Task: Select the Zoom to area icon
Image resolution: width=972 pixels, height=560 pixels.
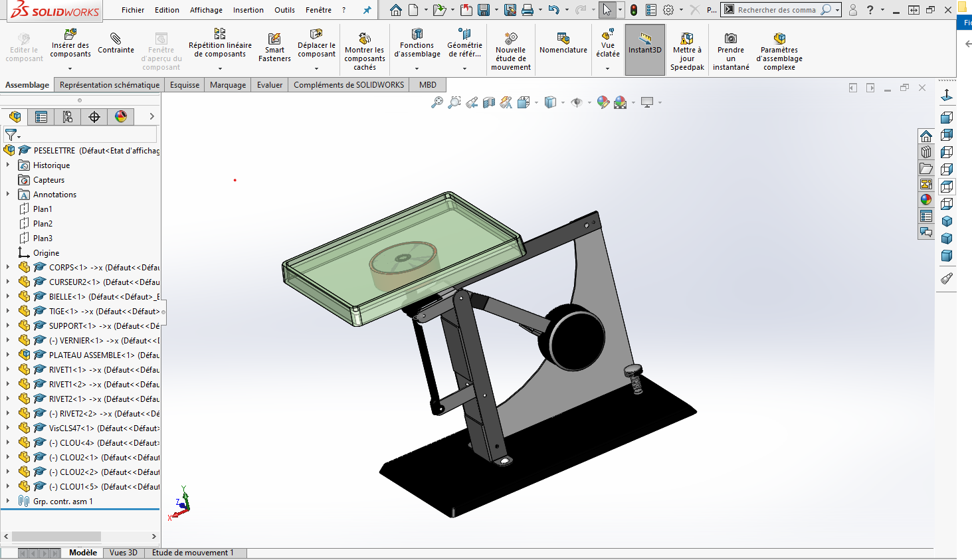Action: pyautogui.click(x=454, y=102)
